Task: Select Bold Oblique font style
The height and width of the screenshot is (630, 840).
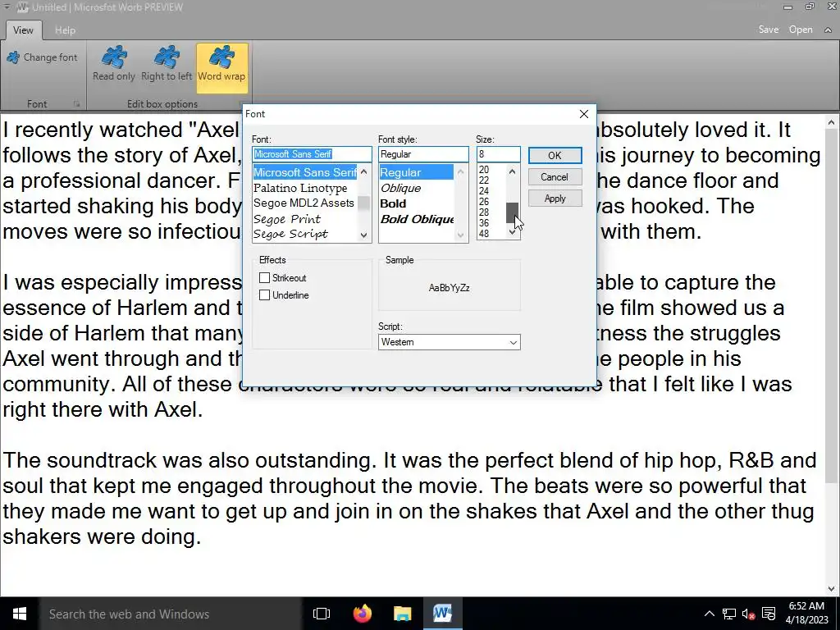Action: tap(416, 219)
